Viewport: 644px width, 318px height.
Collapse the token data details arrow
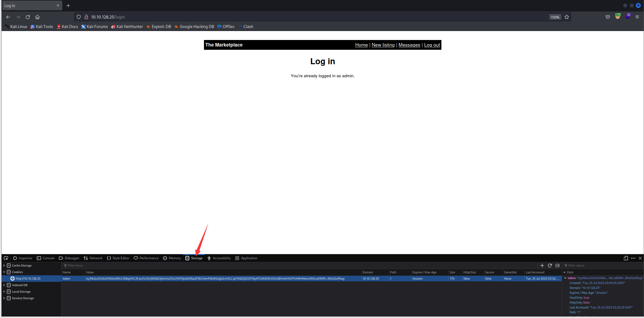click(565, 278)
